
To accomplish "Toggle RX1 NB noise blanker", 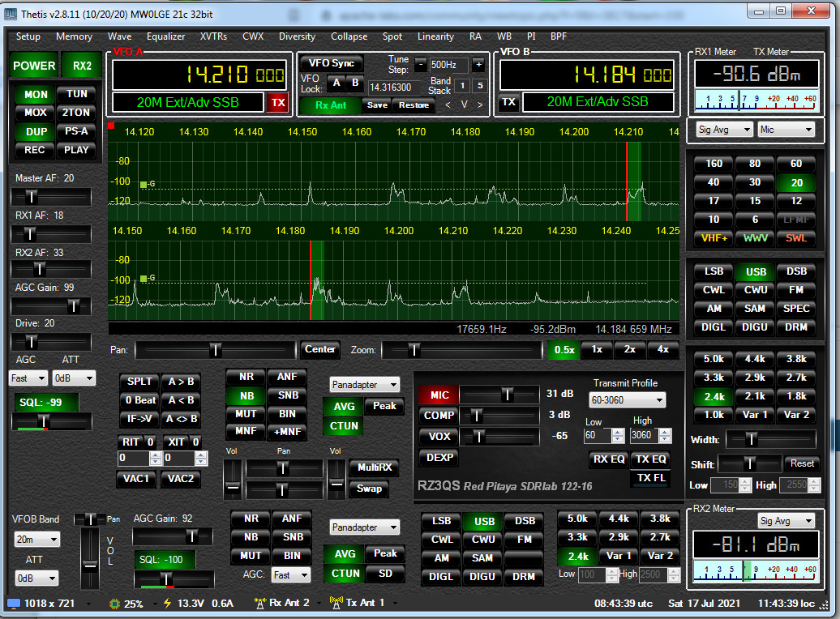I will 246,396.
